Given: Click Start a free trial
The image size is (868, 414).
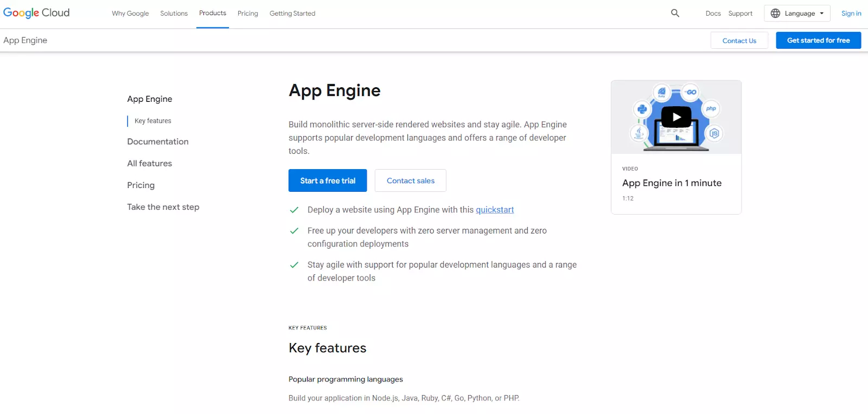Looking at the screenshot, I should pyautogui.click(x=328, y=180).
